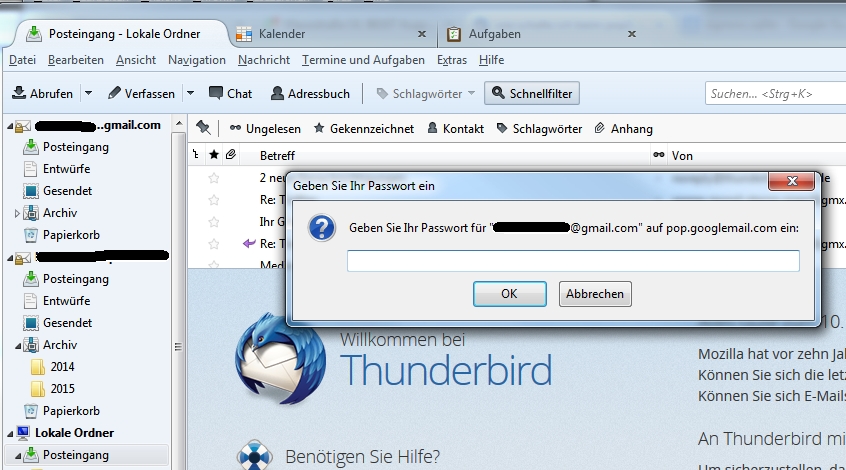846x470 pixels.
Task: Open the Chat toolbar button
Action: tap(230, 93)
